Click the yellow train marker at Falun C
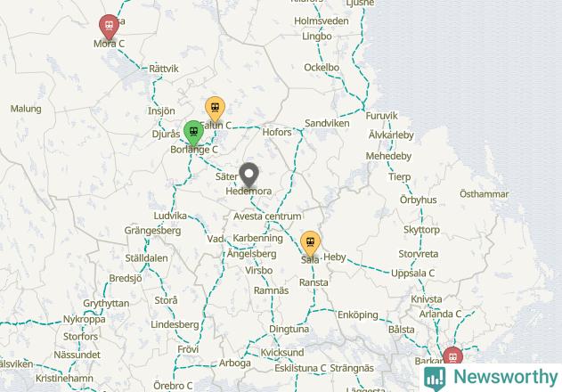562x392 pixels. pyautogui.click(x=215, y=110)
